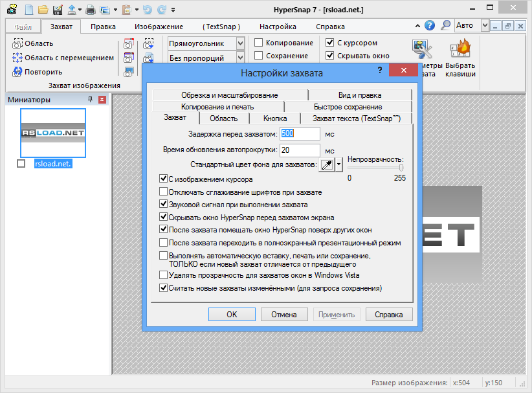Pin the Миниатюры panel with the pin icon
532x393 pixels.
(x=90, y=99)
